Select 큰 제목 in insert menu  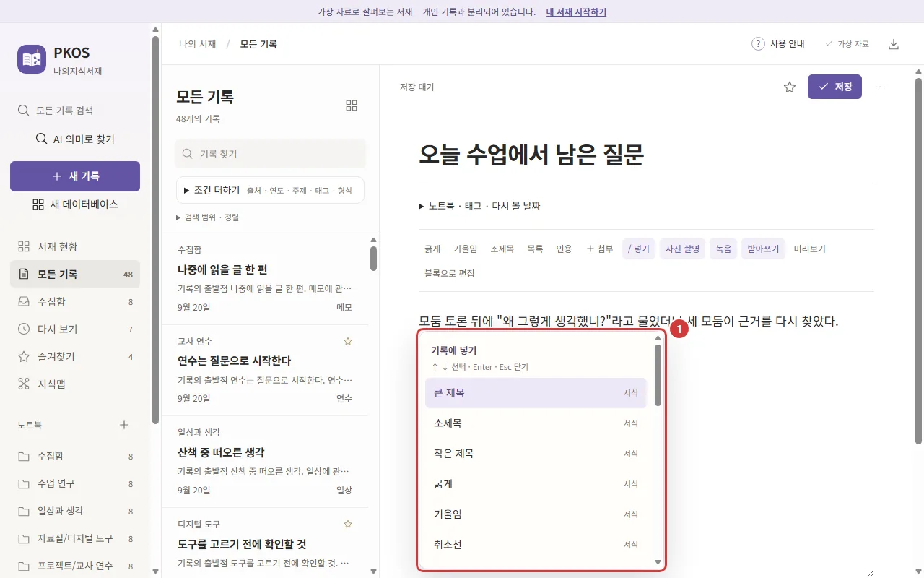click(536, 393)
